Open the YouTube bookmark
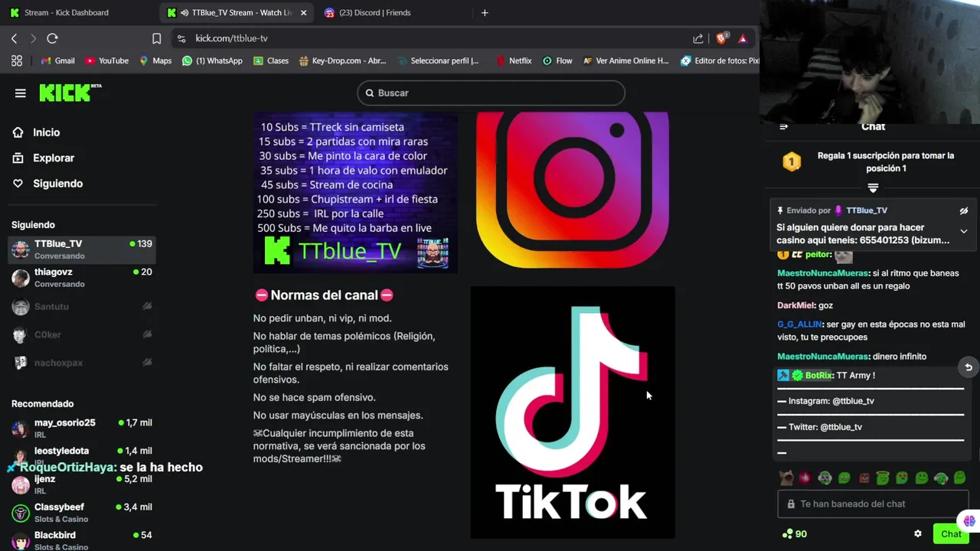 106,60
